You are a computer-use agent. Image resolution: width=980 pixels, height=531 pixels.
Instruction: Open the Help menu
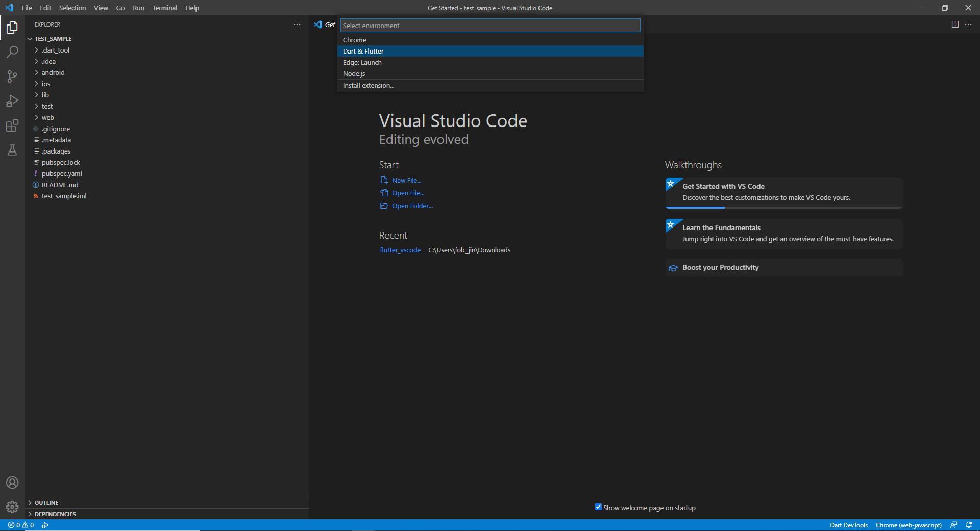(192, 8)
